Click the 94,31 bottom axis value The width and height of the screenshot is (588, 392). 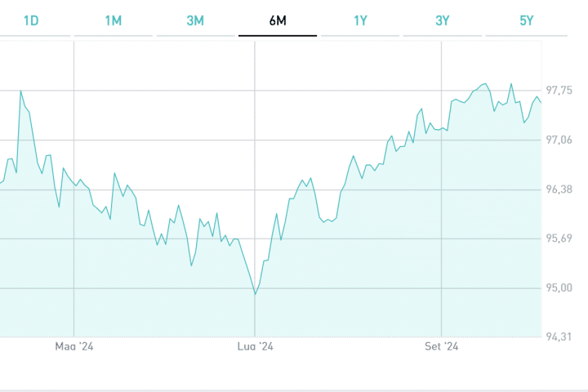tap(559, 337)
